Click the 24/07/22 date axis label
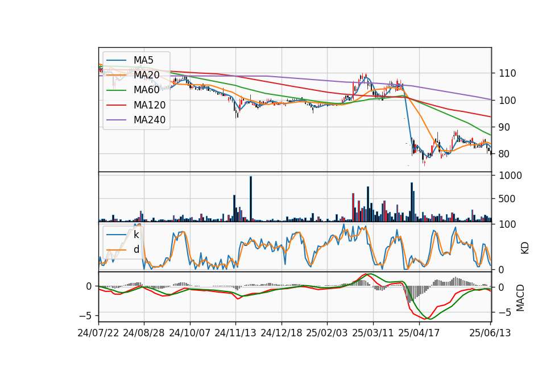 98,333
